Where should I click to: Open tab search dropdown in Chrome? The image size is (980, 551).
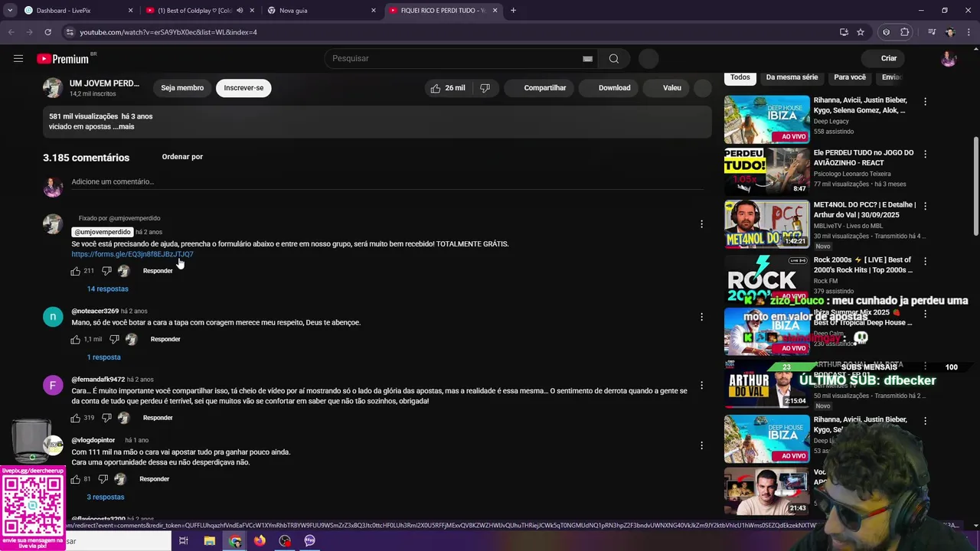[x=10, y=11]
